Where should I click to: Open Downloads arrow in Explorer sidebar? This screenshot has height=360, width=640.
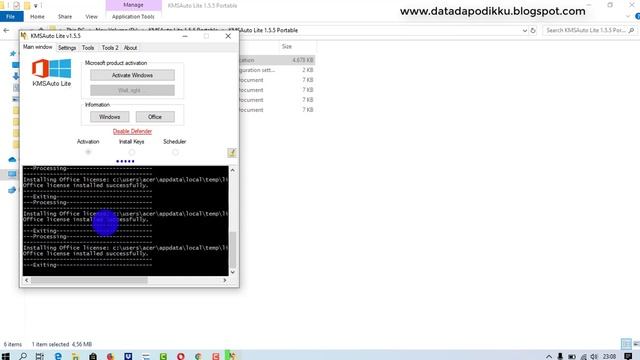click(16, 76)
